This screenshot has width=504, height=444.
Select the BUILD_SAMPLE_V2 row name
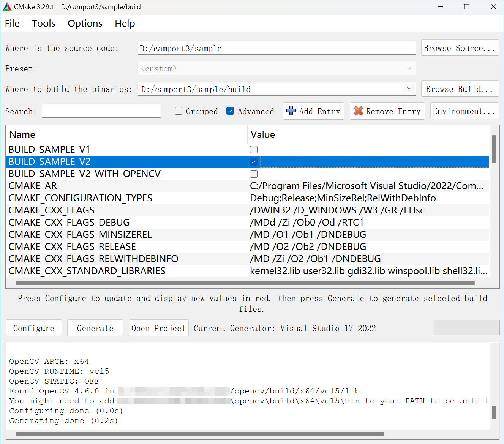tap(50, 162)
